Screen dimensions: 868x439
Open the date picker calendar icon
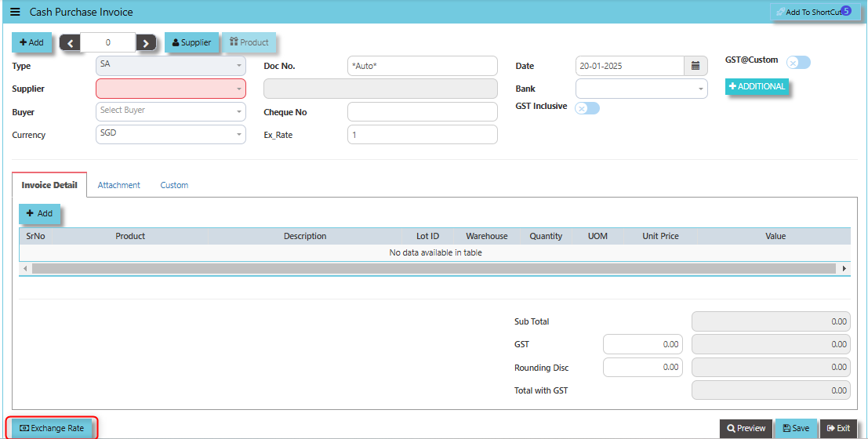[695, 66]
